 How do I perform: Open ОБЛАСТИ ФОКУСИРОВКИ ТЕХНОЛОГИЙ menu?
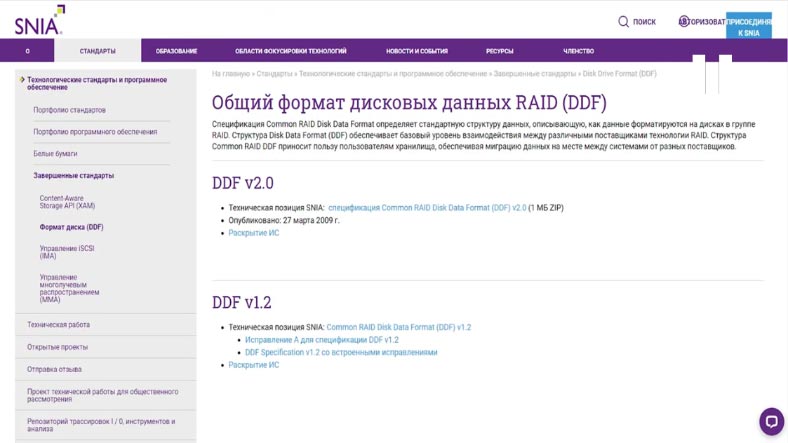click(290, 51)
